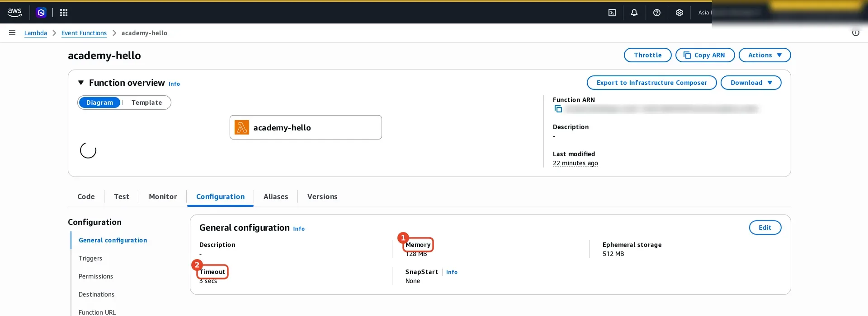
Task: Switch overview to Template view
Action: click(x=146, y=102)
